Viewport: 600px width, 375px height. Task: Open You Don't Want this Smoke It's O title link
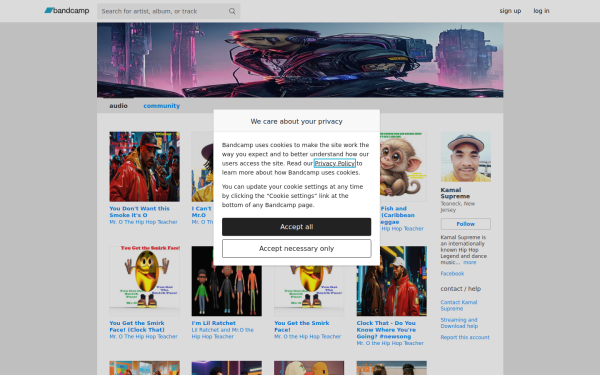click(x=139, y=212)
